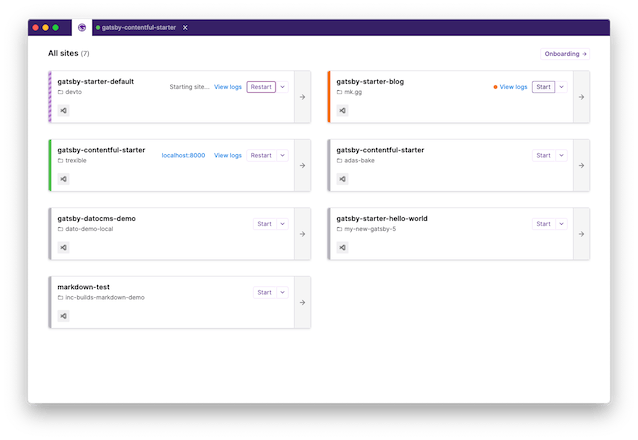The height and width of the screenshot is (440, 638).
Task: Select the markdown-test site title
Action: tap(83, 287)
